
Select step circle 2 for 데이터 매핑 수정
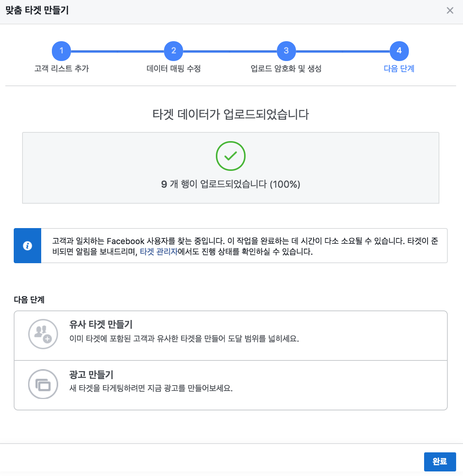tap(174, 51)
